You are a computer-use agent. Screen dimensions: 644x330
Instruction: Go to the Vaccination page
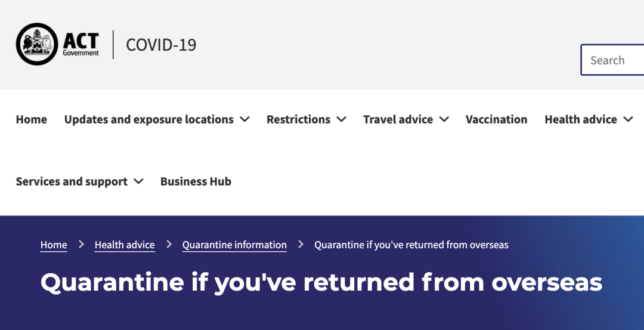[496, 119]
